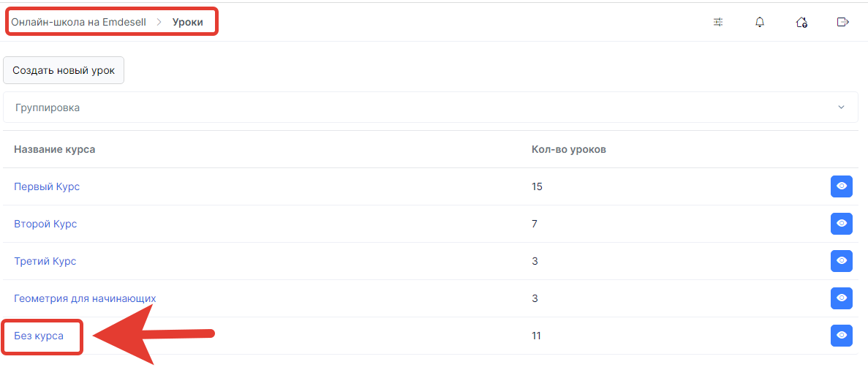Screen dimensions: 868x370
Task: Open the Без курса link
Action: (x=39, y=336)
